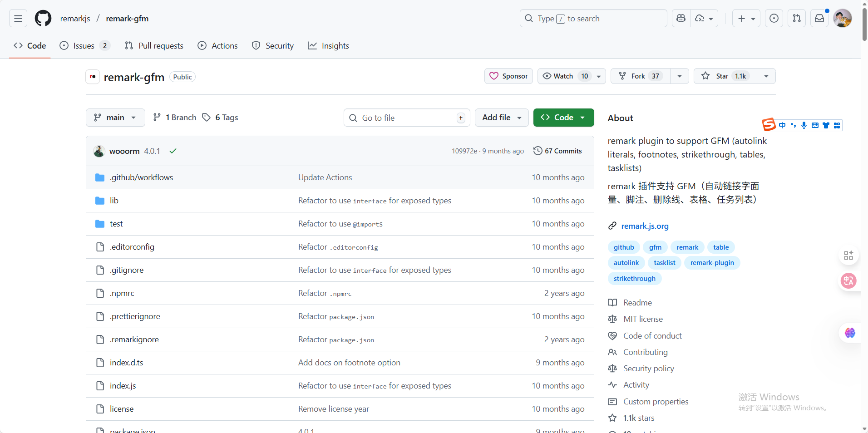
Task: Open the Actions tab
Action: click(217, 46)
